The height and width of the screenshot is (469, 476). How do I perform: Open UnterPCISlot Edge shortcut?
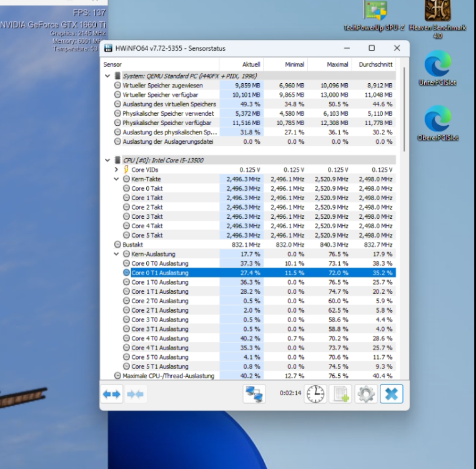coord(437,68)
